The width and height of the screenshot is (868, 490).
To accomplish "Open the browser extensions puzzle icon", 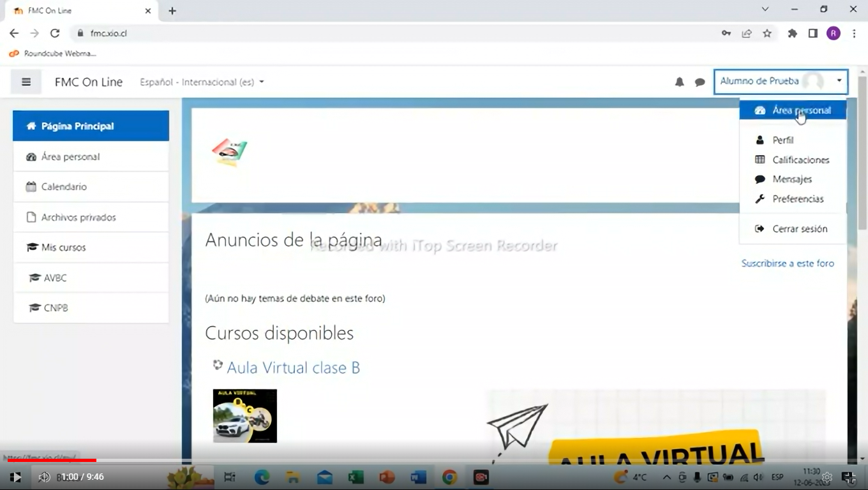I will click(792, 33).
